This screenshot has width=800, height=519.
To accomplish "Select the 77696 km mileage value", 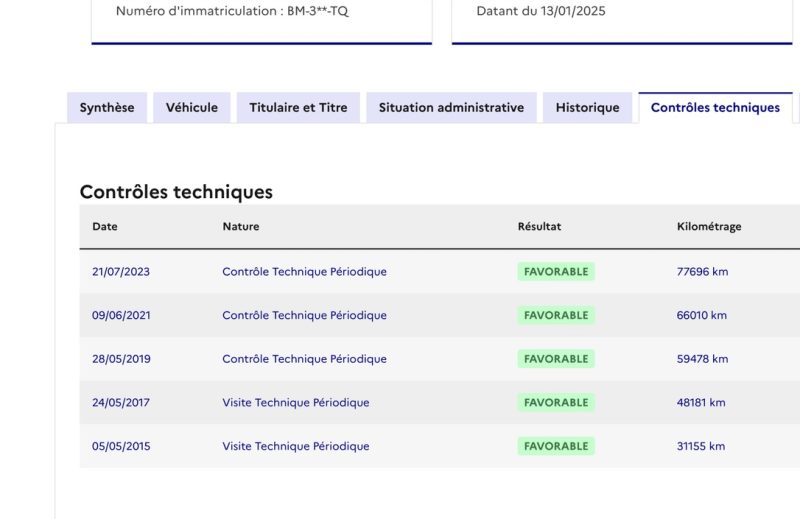I will coord(702,272).
